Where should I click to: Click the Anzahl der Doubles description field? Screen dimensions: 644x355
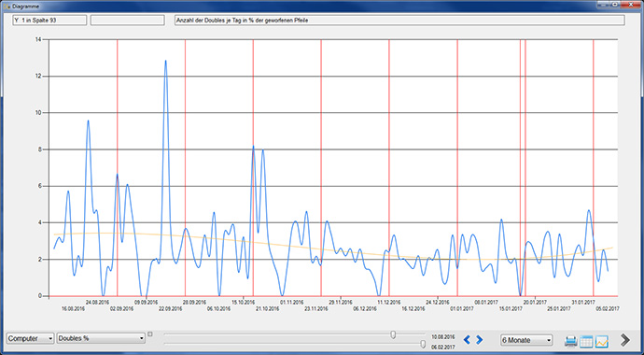point(399,21)
